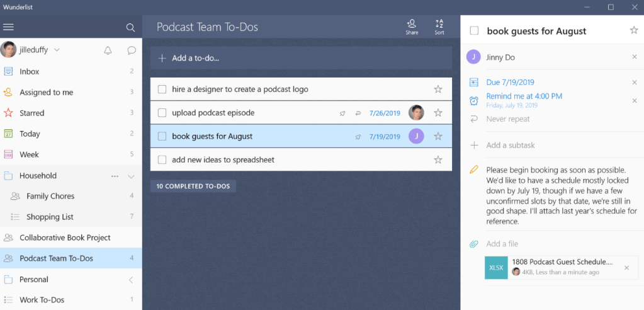Show the 10 completed to-dos
644x310 pixels.
[193, 187]
